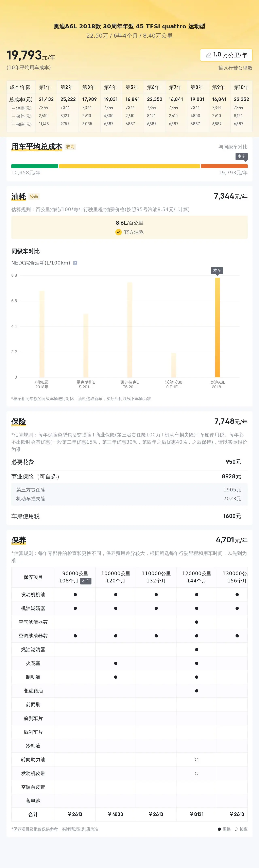Click the 较高 badge next to 油耗
The height and width of the screenshot is (868, 259).
pos(34,196)
